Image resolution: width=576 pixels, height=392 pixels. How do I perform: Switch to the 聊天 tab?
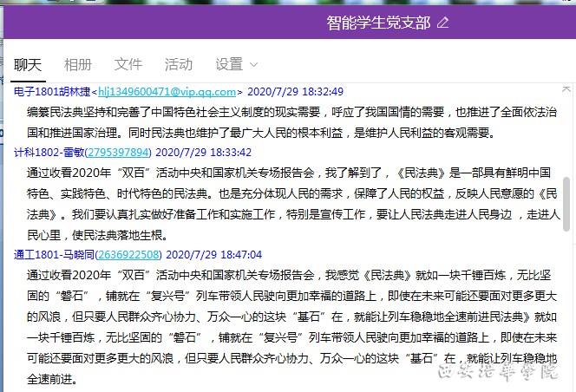(27, 64)
